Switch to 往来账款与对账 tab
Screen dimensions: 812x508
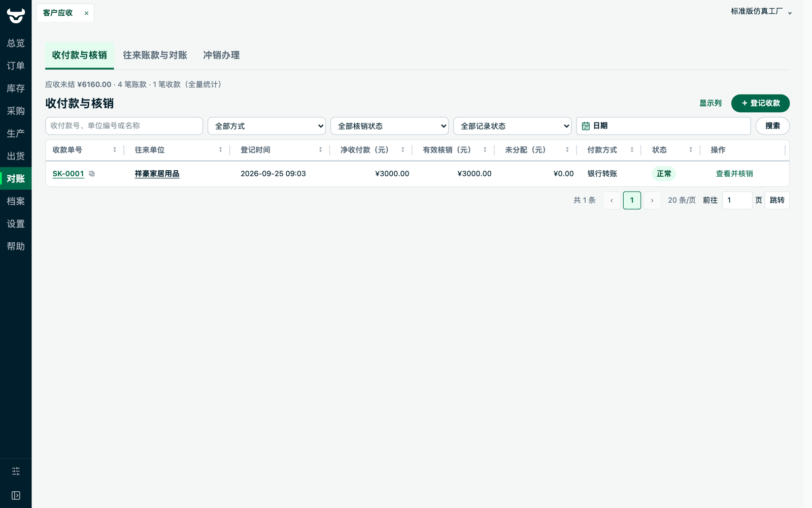[x=155, y=55]
